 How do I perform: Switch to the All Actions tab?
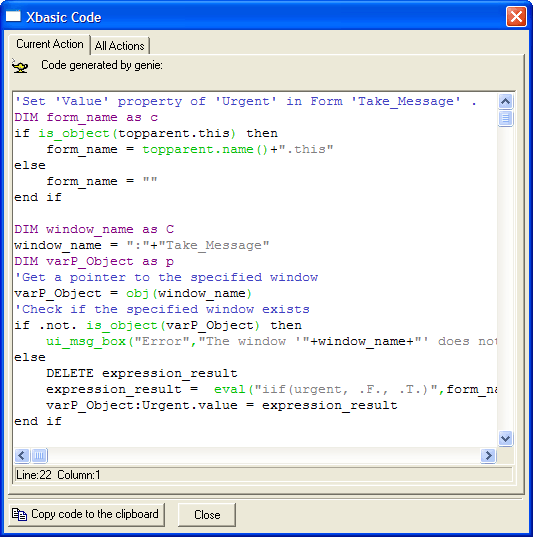coord(120,46)
